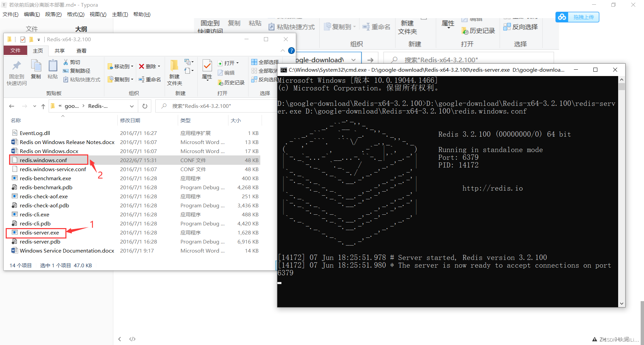The height and width of the screenshot is (345, 644).
Task: Click Paste Shortcut (粘贴快捷方式) in Explorer ribbon
Action: coord(82,79)
